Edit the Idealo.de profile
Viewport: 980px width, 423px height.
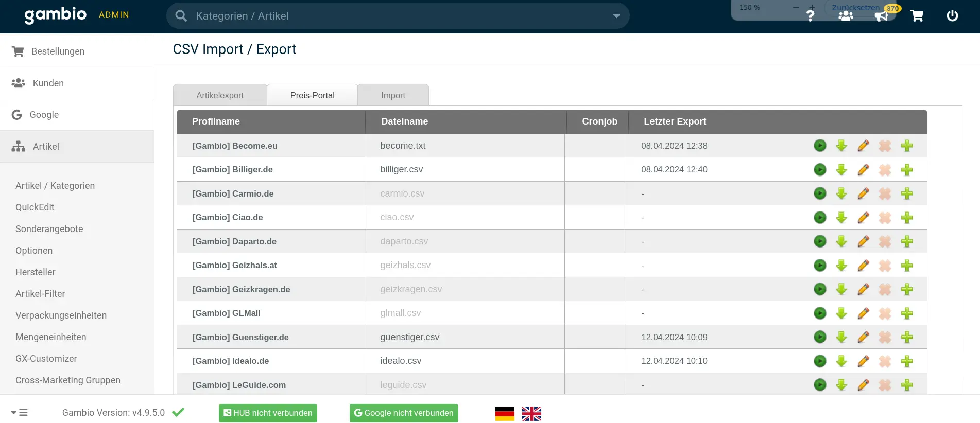pyautogui.click(x=863, y=361)
